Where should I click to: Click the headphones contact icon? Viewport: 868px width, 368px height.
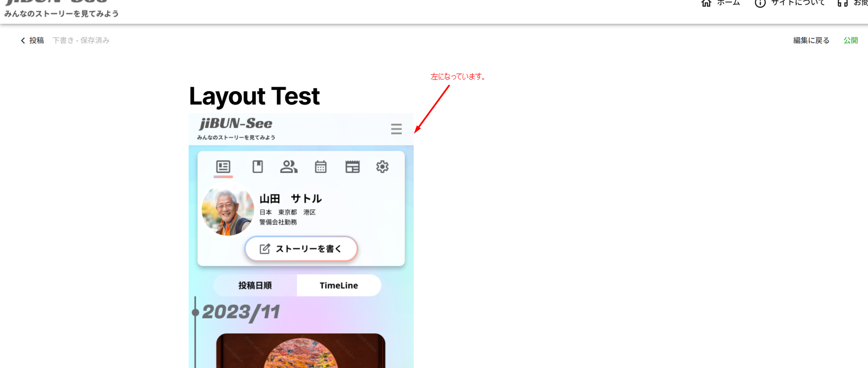tap(842, 3)
